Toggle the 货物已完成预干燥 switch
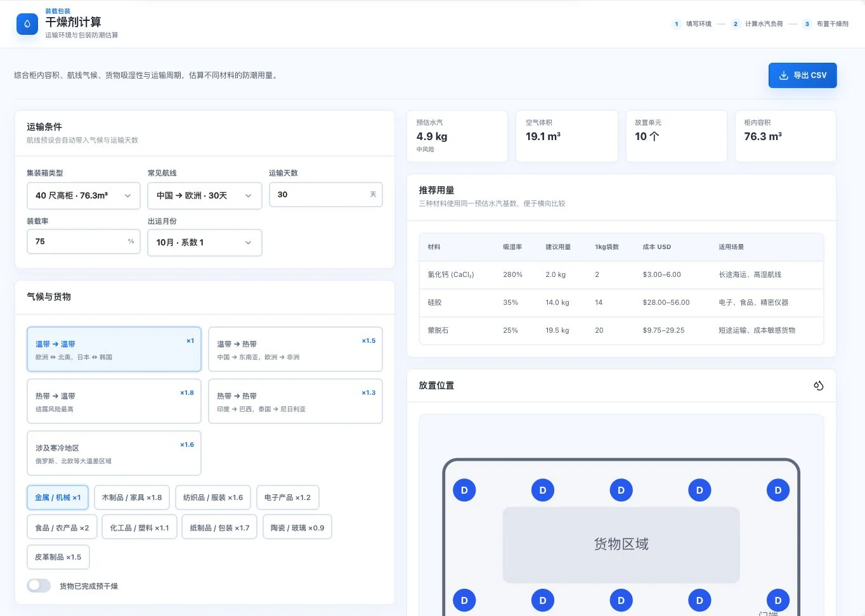Screen dimensions: 865x616 (39, 586)
